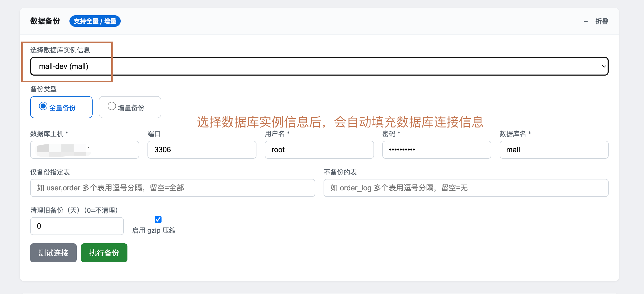Click the 数据库名 field containing mall
This screenshot has width=644, height=294.
554,150
